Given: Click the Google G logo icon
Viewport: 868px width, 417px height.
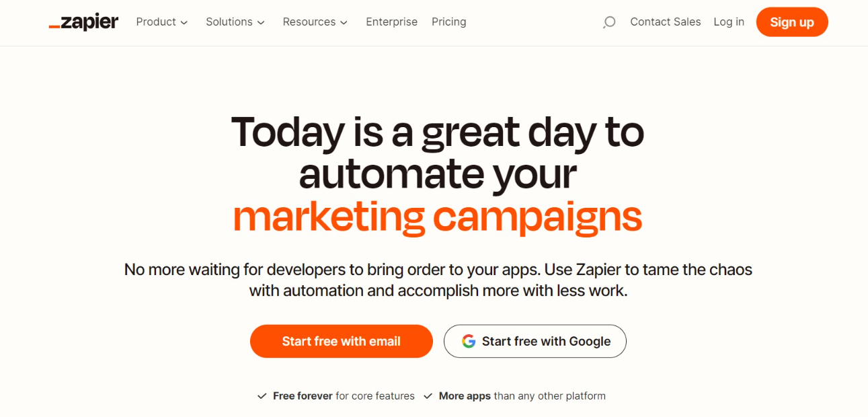Looking at the screenshot, I should (x=469, y=341).
